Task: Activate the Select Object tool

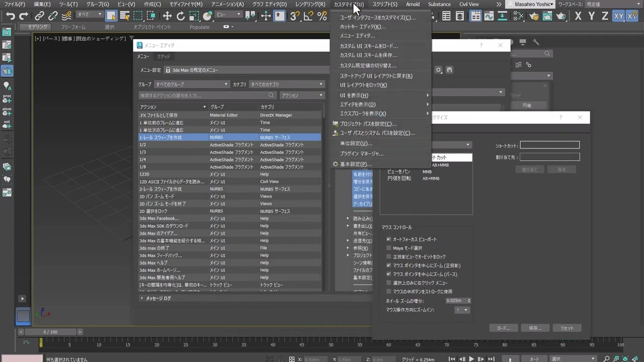Action: [111, 16]
